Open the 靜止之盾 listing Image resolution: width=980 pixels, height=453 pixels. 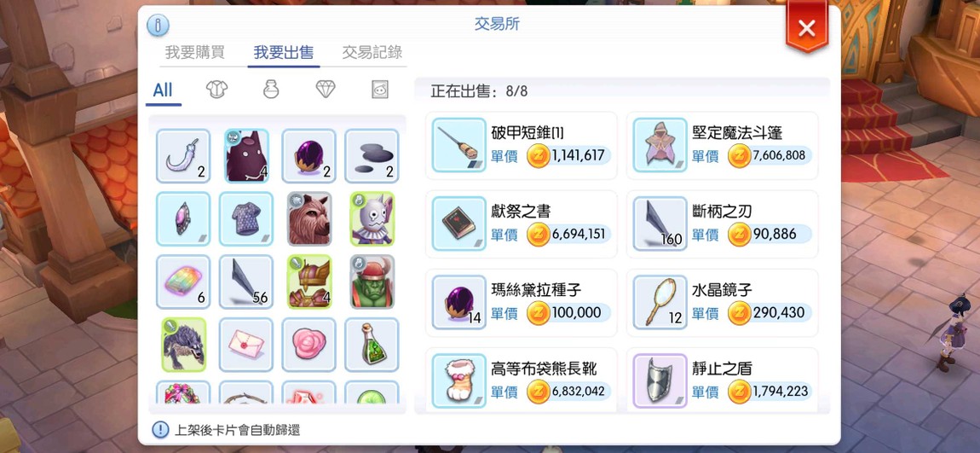click(x=722, y=380)
